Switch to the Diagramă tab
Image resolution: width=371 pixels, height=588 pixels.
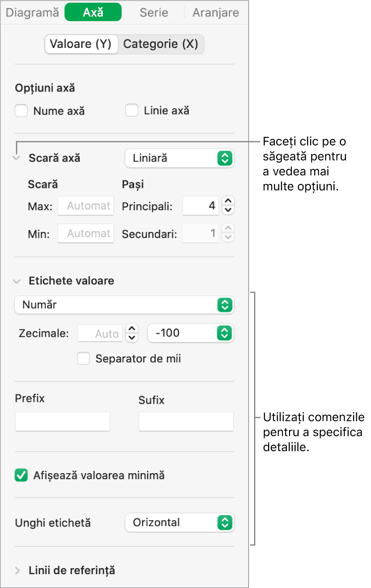tap(32, 13)
